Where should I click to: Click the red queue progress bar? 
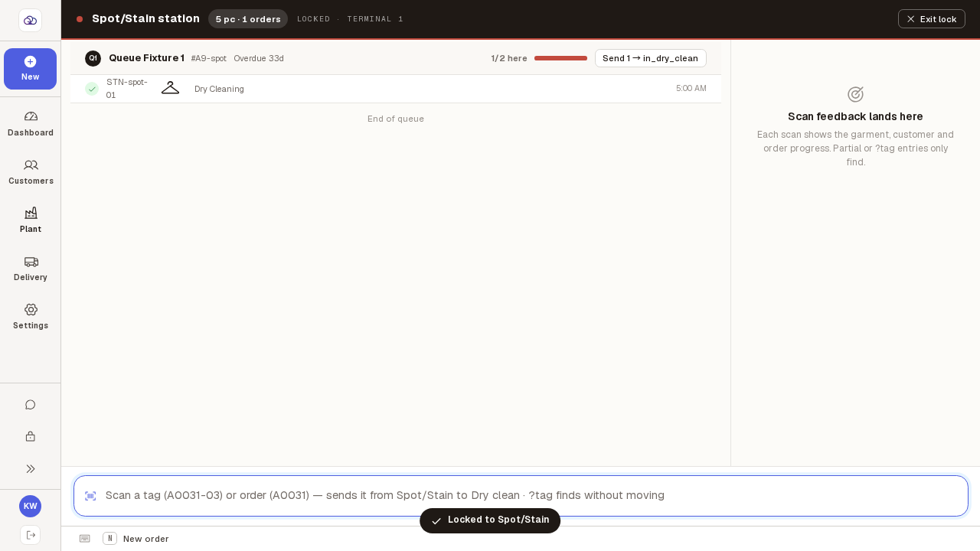coord(560,58)
